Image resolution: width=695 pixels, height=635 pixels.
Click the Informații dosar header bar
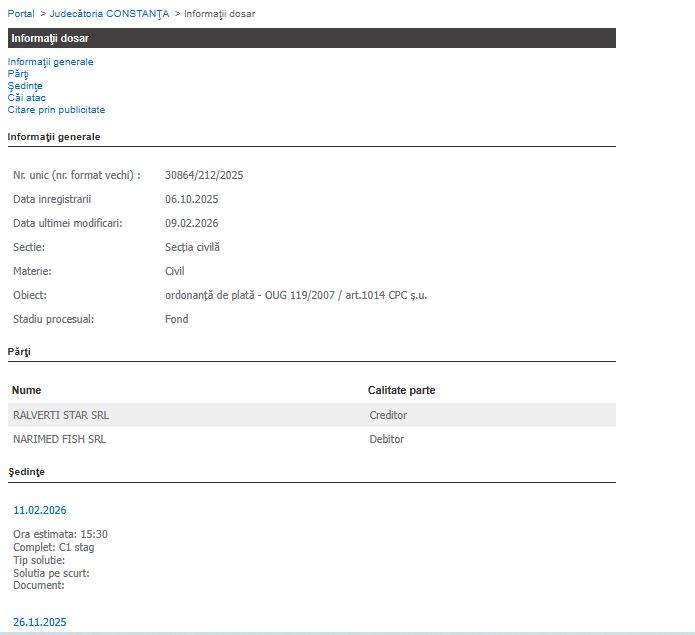coord(311,38)
